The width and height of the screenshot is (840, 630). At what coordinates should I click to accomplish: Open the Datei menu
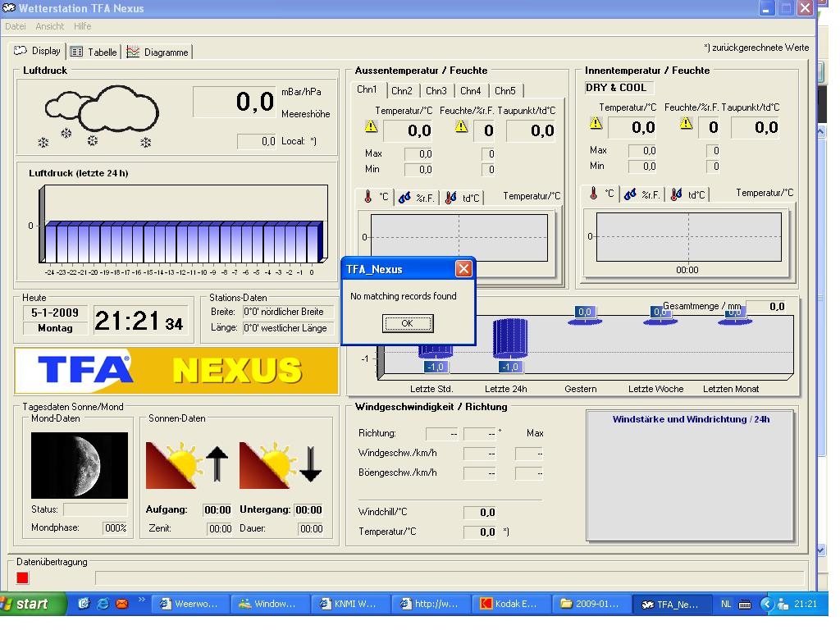click(16, 26)
